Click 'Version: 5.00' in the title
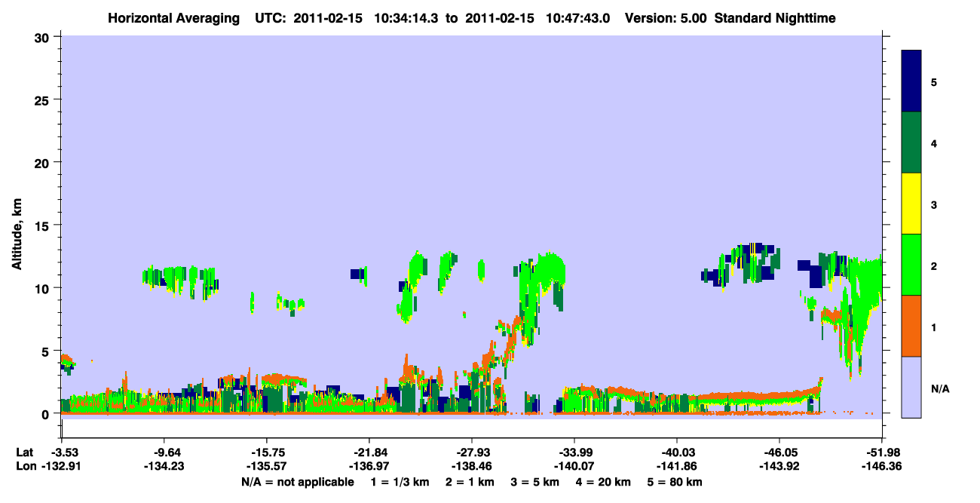This screenshot has height=503, width=980. point(666,18)
